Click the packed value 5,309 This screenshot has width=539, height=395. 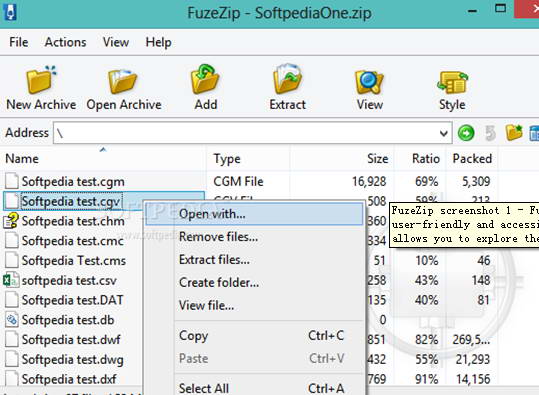pyautogui.click(x=476, y=182)
